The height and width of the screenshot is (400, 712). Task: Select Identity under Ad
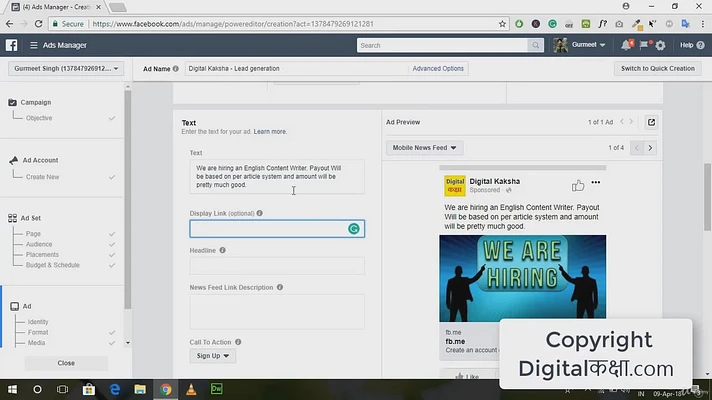click(38, 321)
